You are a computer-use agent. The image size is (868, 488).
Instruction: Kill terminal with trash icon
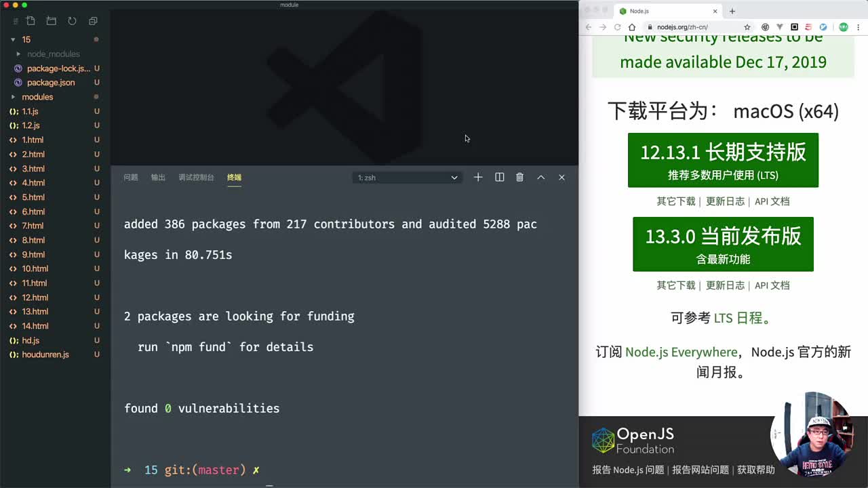coord(520,177)
